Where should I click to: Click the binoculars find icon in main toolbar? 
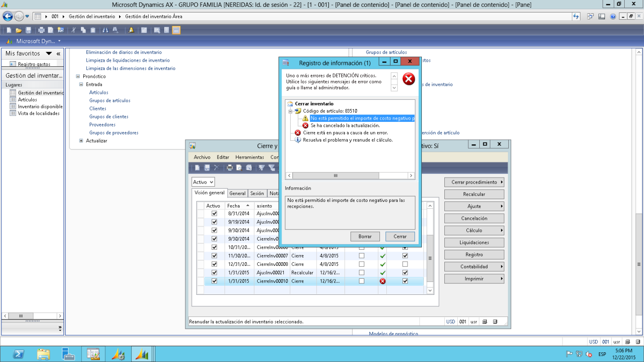pos(105,30)
